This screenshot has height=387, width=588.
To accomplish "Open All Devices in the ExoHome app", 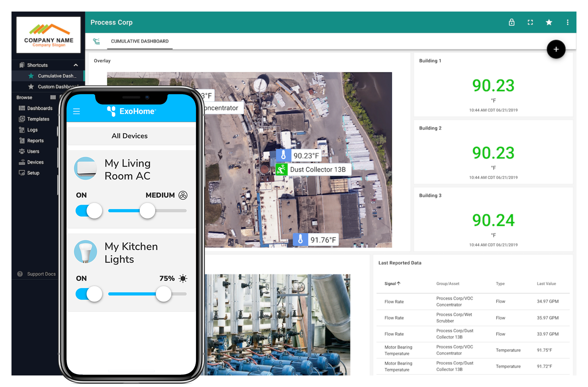I will click(130, 136).
